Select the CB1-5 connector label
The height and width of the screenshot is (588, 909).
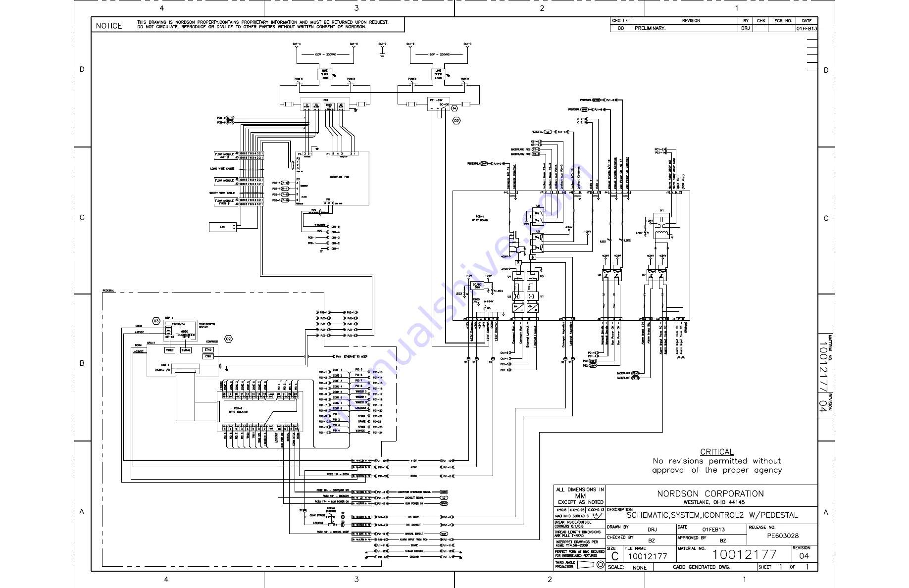(x=336, y=227)
